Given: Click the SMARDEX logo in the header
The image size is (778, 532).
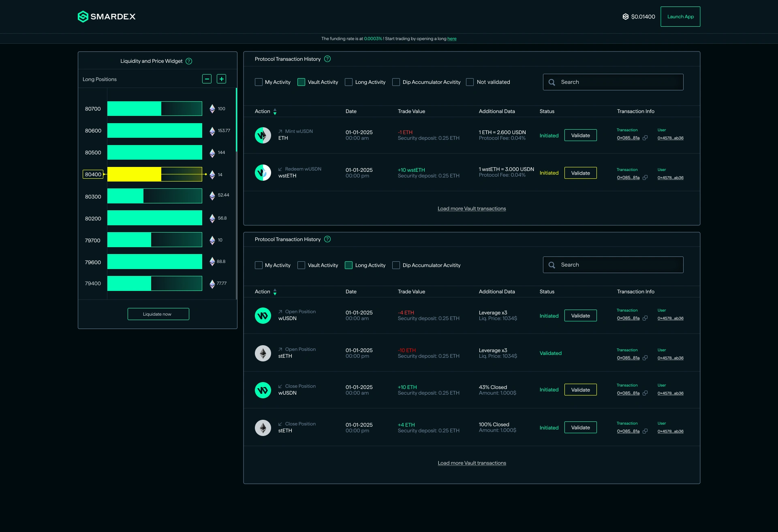Looking at the screenshot, I should click(x=106, y=17).
